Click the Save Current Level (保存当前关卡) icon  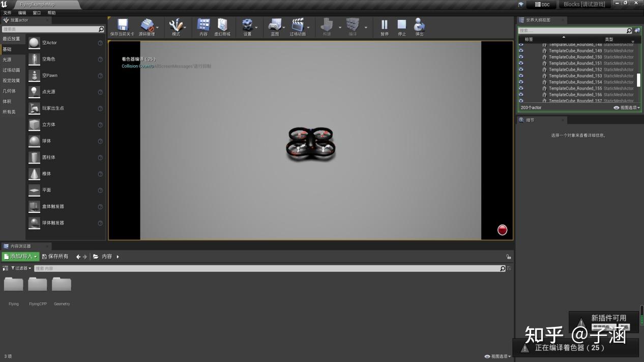pyautogui.click(x=122, y=25)
